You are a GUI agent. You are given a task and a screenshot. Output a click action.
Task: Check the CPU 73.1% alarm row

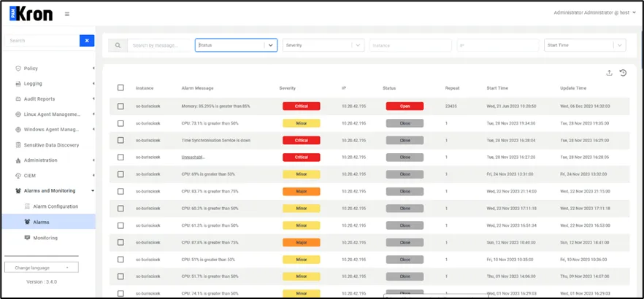click(x=120, y=123)
